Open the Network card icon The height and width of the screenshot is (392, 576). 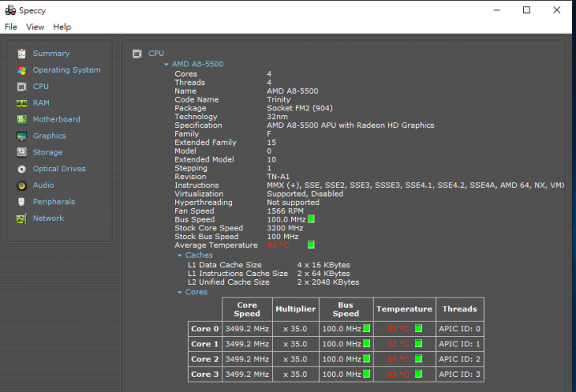(22, 218)
